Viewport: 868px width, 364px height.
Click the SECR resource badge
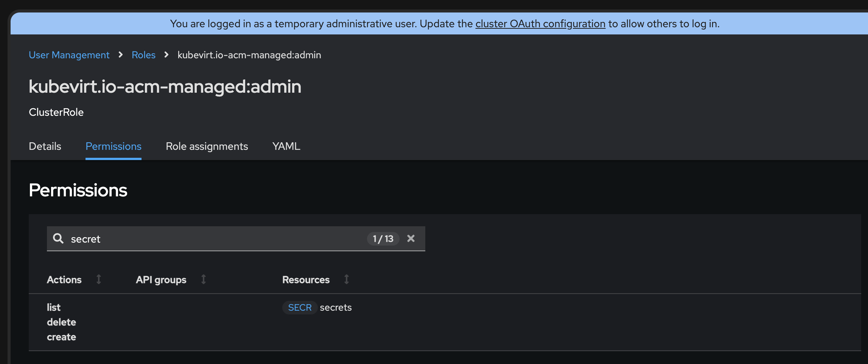(300, 308)
